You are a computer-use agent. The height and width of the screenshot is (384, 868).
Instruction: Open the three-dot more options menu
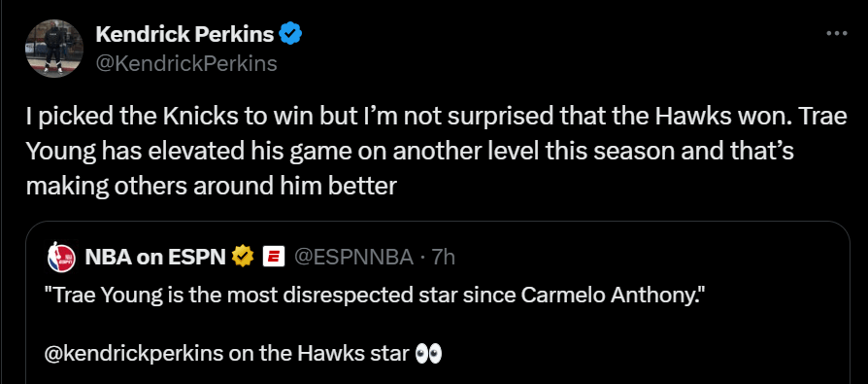[x=837, y=34]
